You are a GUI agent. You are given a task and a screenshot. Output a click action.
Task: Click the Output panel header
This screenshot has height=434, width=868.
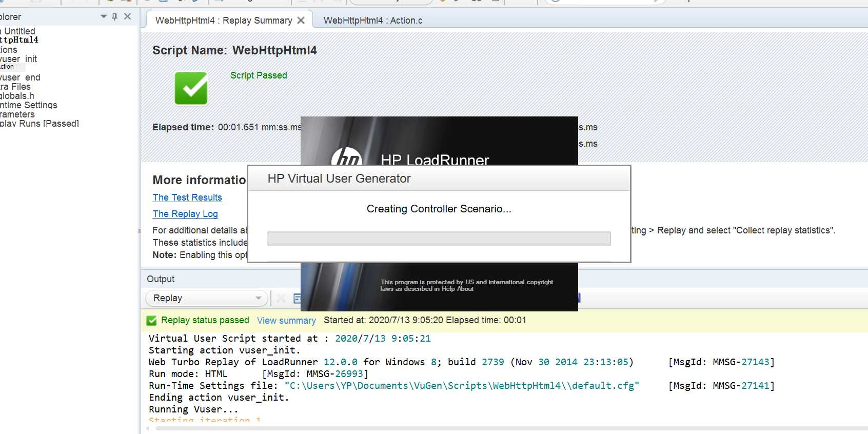point(161,279)
